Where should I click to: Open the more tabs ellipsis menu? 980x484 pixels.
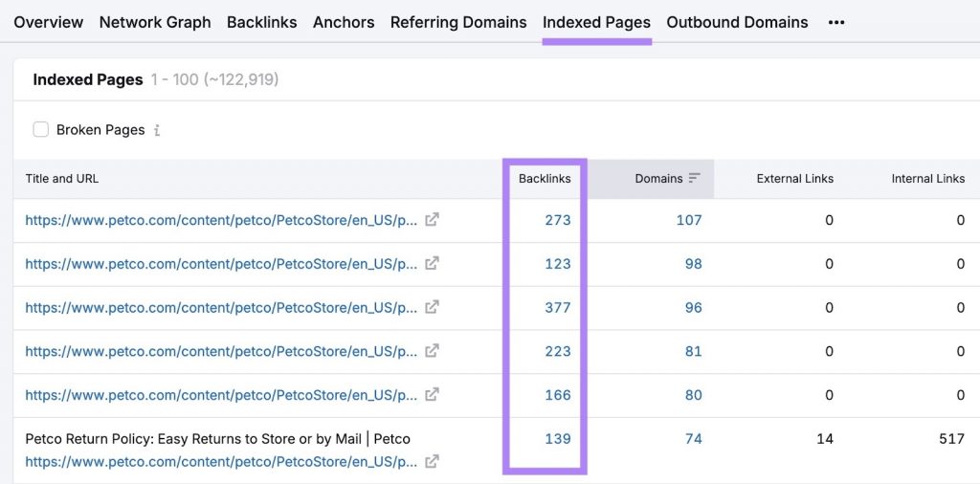[836, 23]
